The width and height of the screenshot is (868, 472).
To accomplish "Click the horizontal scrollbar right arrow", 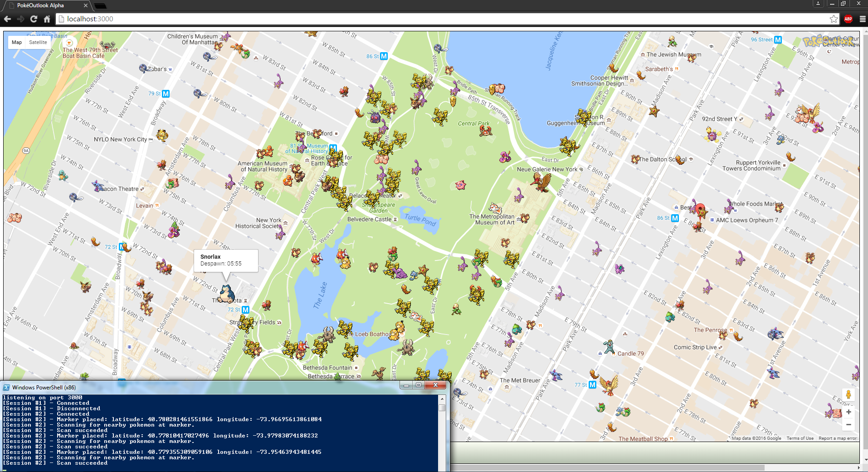I will pyautogui.click(x=858, y=467).
